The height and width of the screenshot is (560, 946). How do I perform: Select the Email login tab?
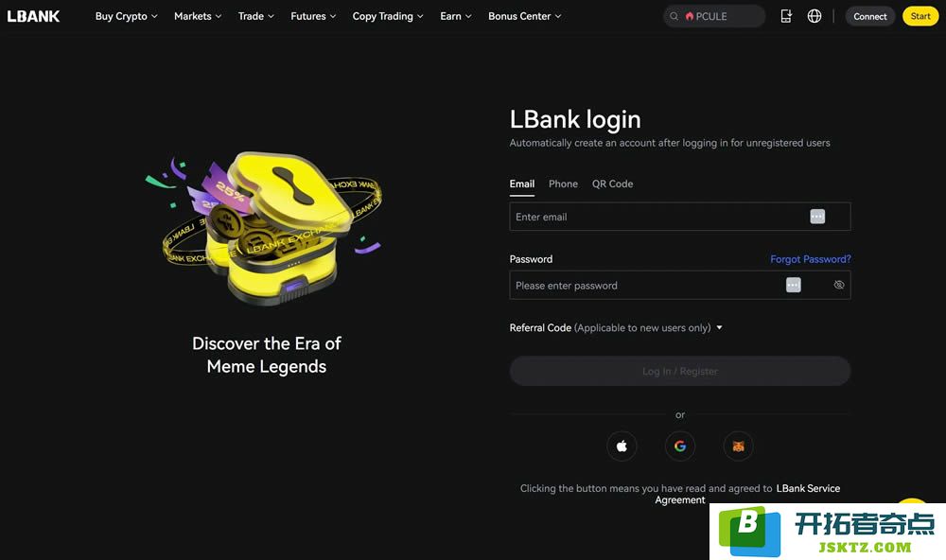522,184
